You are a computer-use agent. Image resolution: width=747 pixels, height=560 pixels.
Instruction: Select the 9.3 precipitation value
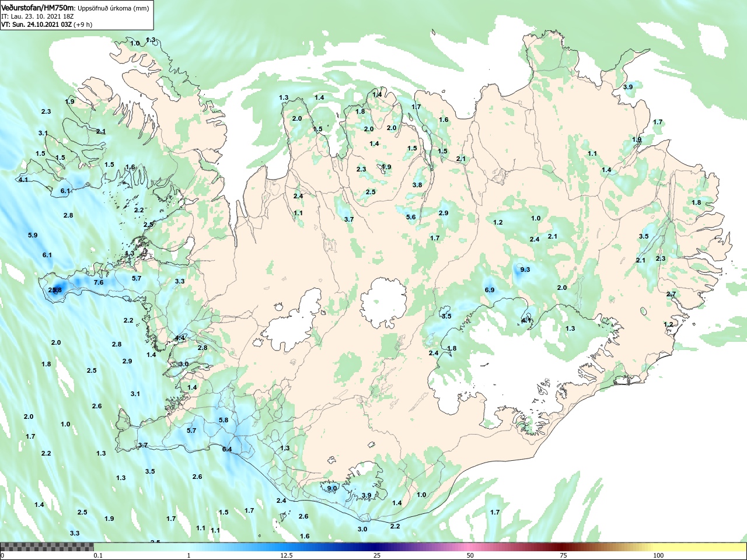525,269
